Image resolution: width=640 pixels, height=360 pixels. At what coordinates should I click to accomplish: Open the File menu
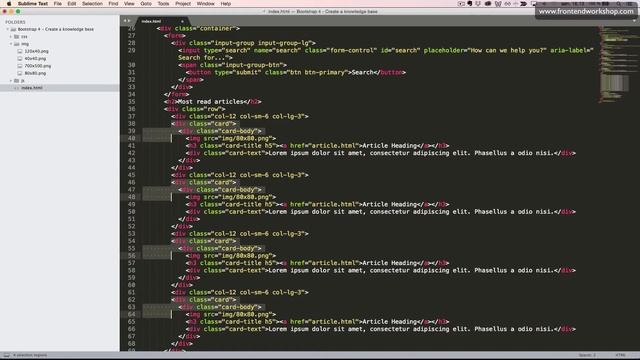[58, 4]
